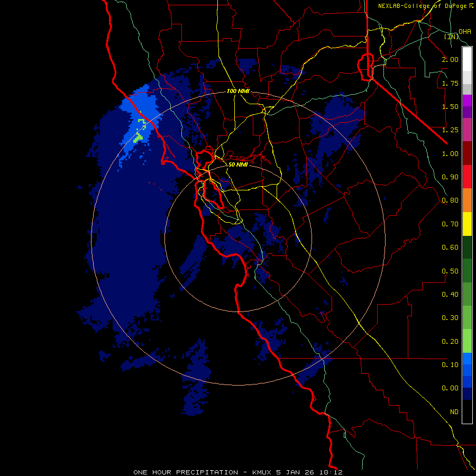Viewport: 476px width, 476px height.
Task: Click the 100 NMI range ring label
Action: pyautogui.click(x=239, y=91)
